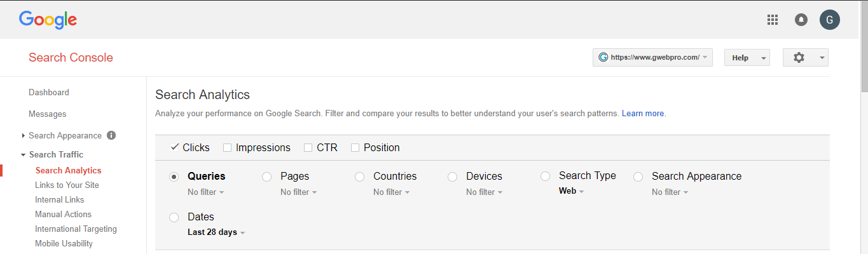Click the Google logo
This screenshot has width=868, height=254.
click(x=48, y=20)
